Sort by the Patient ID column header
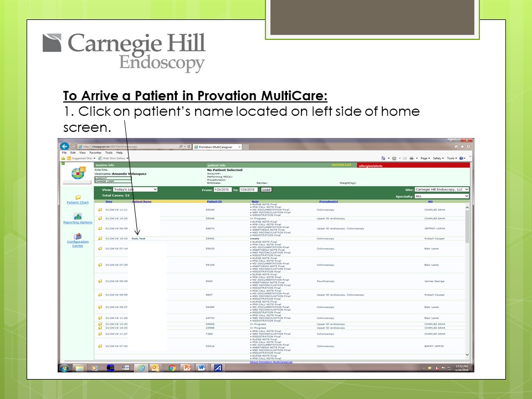The height and width of the screenshot is (399, 532). point(214,202)
